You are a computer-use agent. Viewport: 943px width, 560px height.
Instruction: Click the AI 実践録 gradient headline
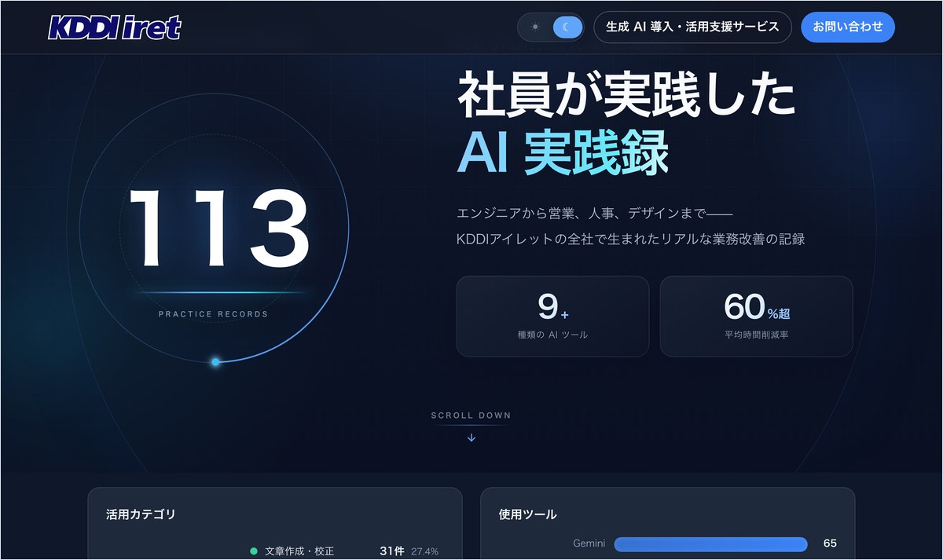[x=563, y=152]
